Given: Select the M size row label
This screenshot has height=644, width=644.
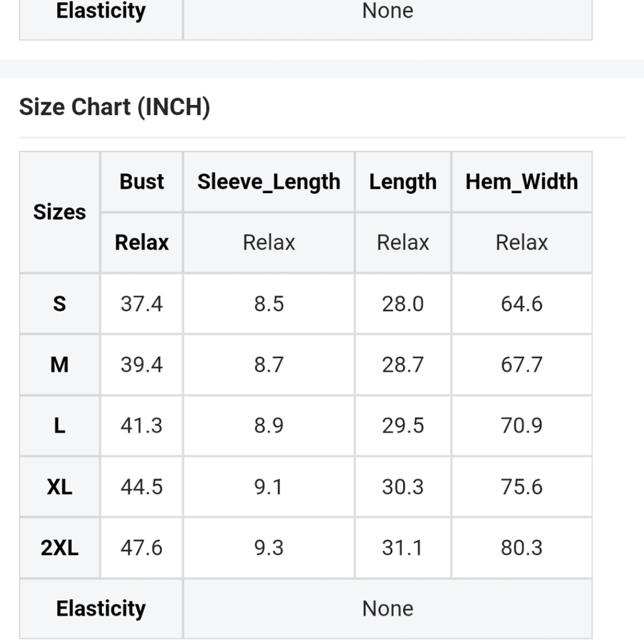Looking at the screenshot, I should 59,365.
